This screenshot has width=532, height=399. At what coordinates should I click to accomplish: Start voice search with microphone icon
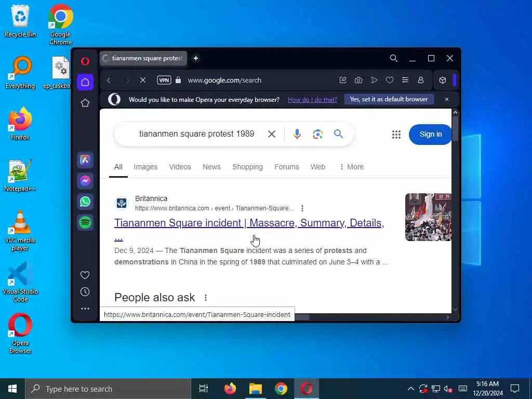297,134
